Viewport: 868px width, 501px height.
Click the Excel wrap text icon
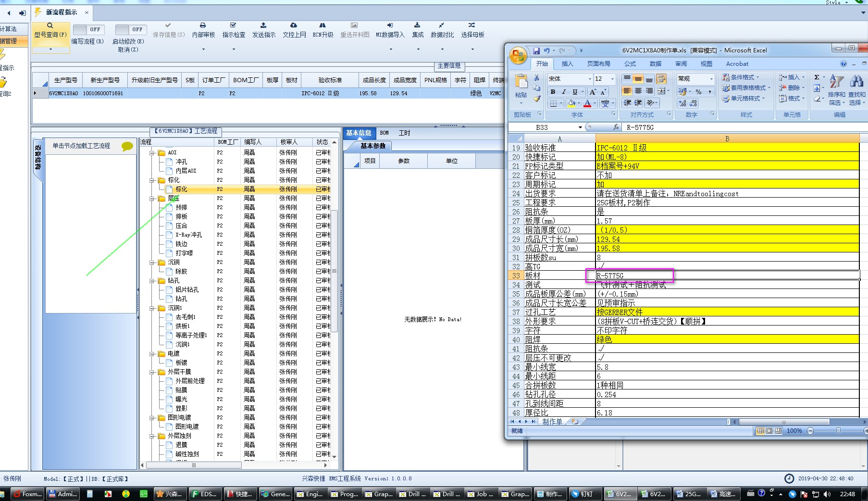pos(661,79)
